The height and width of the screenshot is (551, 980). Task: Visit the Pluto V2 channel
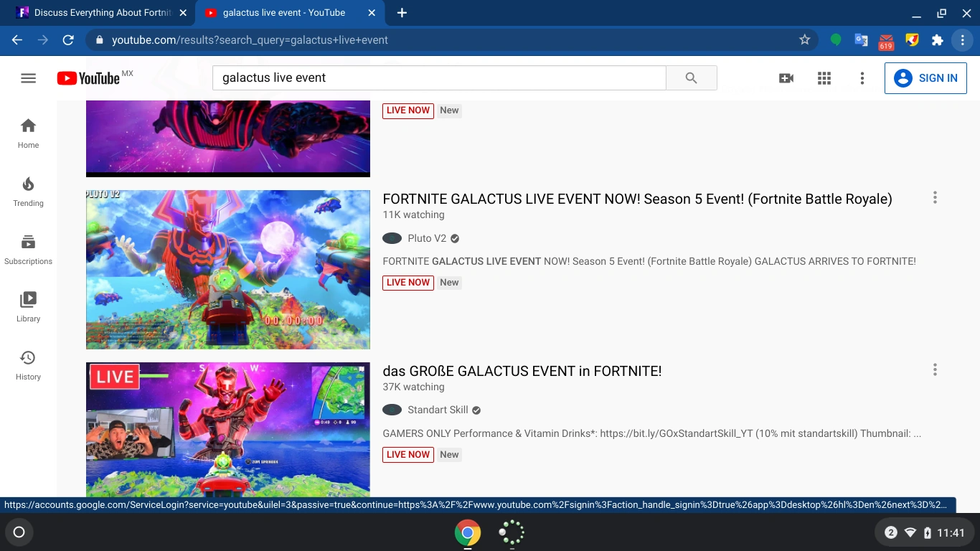pos(427,238)
